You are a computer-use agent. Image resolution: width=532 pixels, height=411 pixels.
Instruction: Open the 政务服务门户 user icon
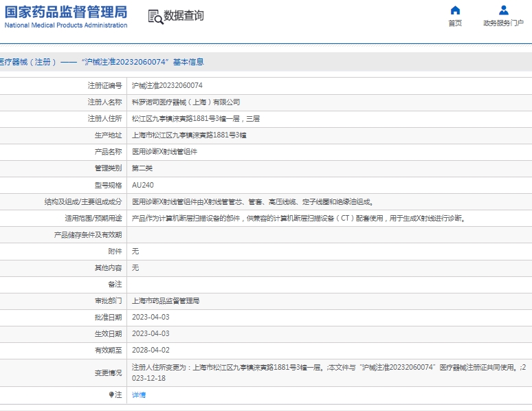pos(504,10)
